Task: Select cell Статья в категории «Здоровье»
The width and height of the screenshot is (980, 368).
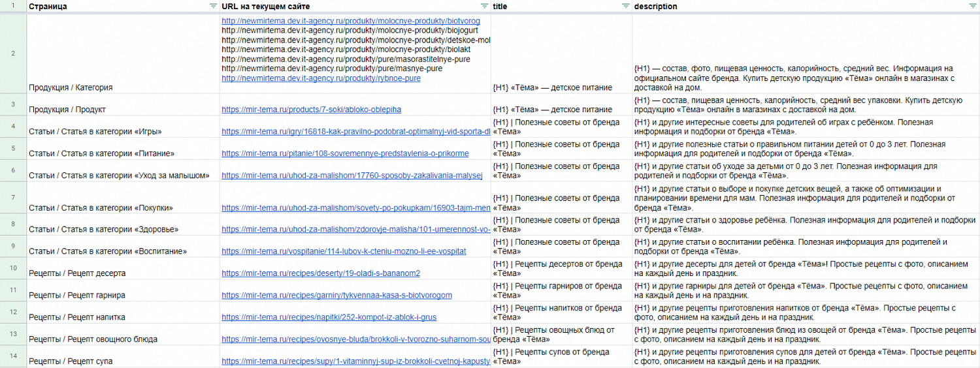Action: pos(123,224)
